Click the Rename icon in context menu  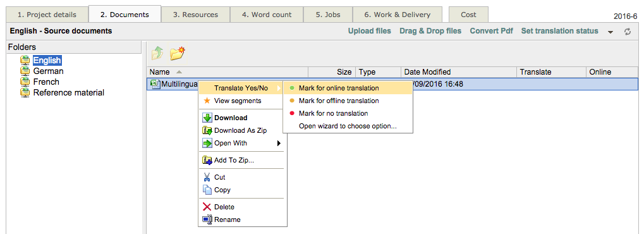(x=207, y=219)
